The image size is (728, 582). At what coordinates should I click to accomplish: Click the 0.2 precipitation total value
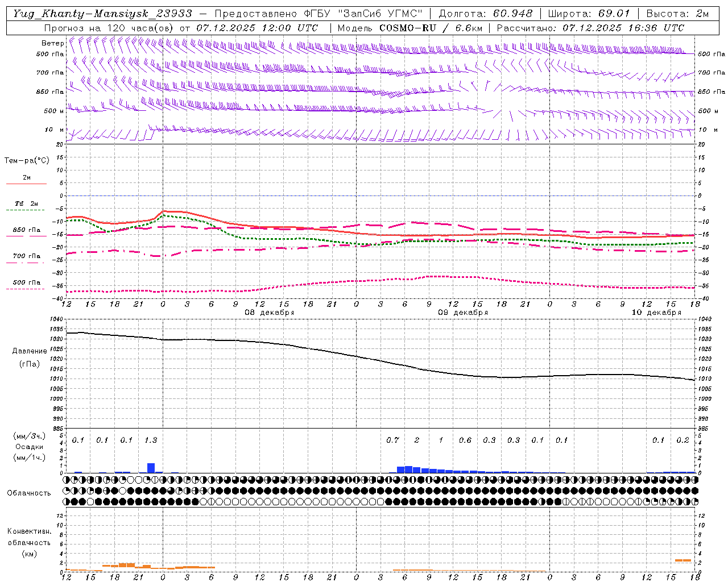[x=682, y=440]
